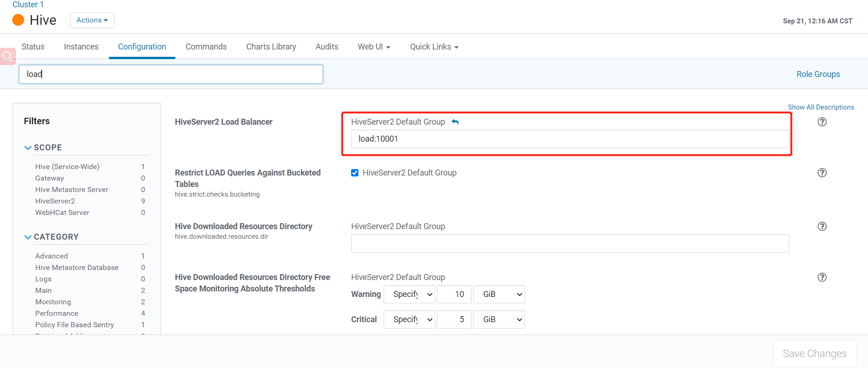Click the Sep 21, 12:16 AM CST timestamp

pos(818,21)
